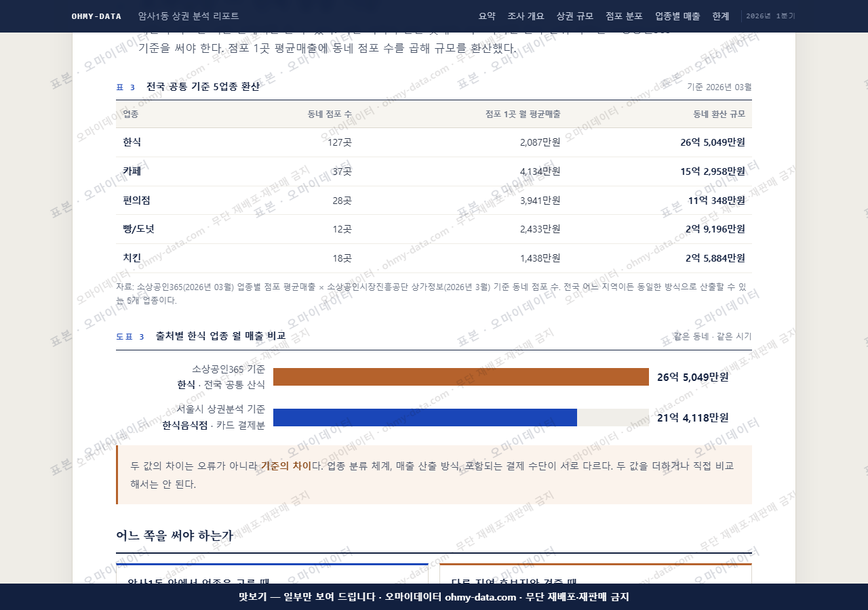Click the orange 소상공인365 bar
Screen dimensions: 868x610
tap(461, 377)
